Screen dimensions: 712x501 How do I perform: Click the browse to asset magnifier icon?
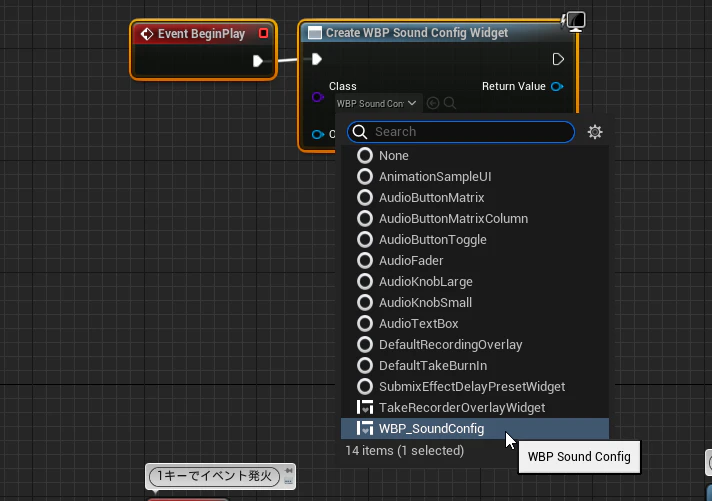(x=450, y=103)
